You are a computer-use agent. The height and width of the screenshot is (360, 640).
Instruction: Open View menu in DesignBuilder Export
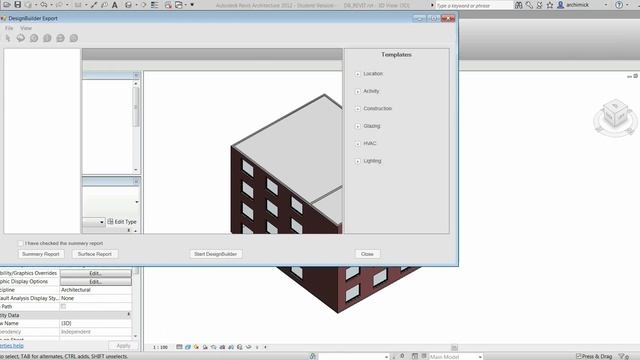tap(26, 28)
